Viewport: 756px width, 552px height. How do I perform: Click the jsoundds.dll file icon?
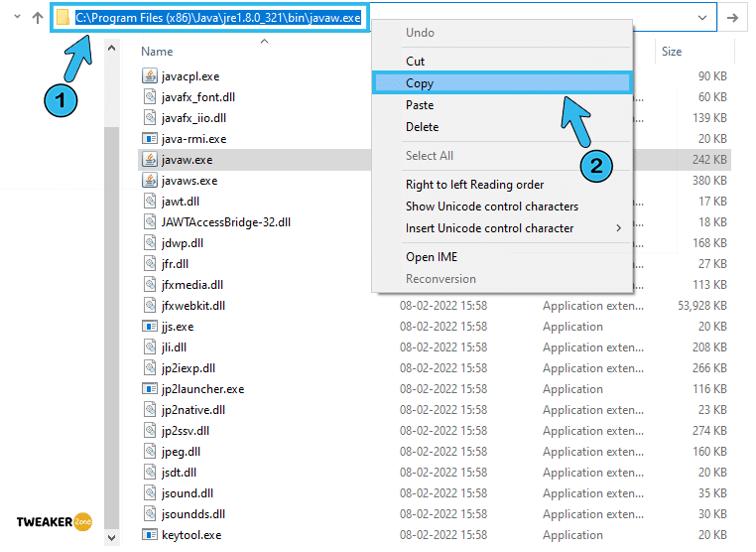[150, 514]
